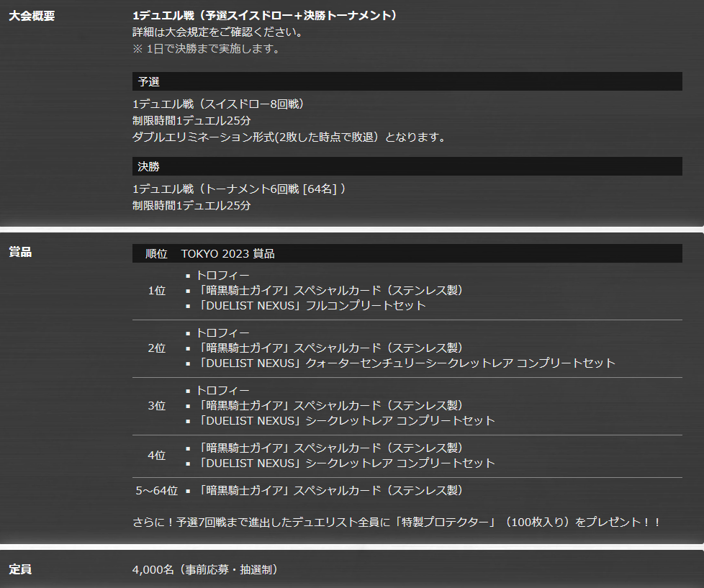The width and height of the screenshot is (704, 588).
Task: Click the 決勝 header bar
Action: point(407,166)
